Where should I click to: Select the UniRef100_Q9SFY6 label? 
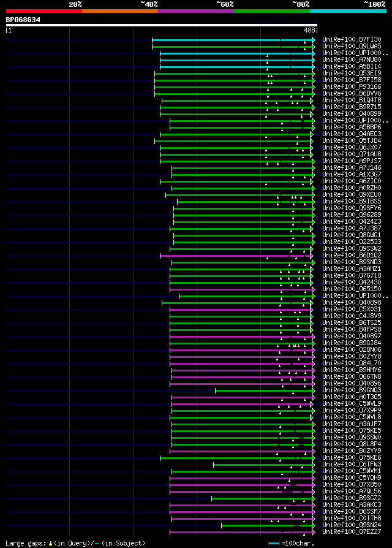352,208
